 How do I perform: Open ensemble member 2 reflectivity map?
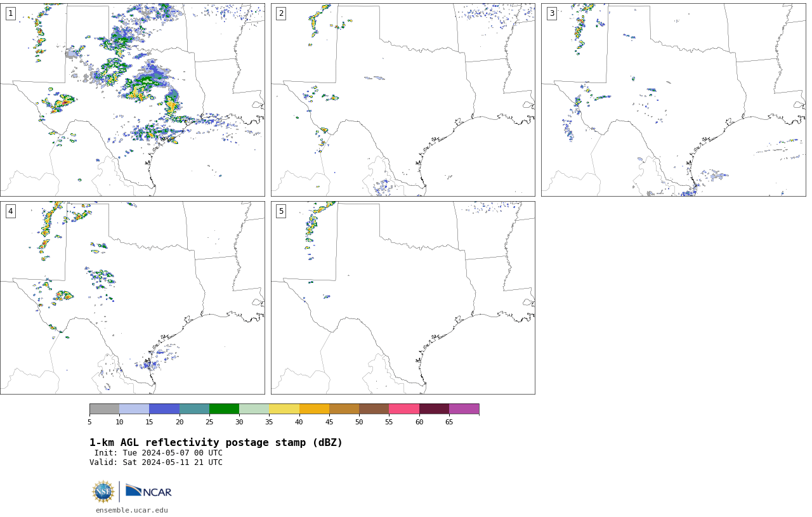pyautogui.click(x=403, y=100)
